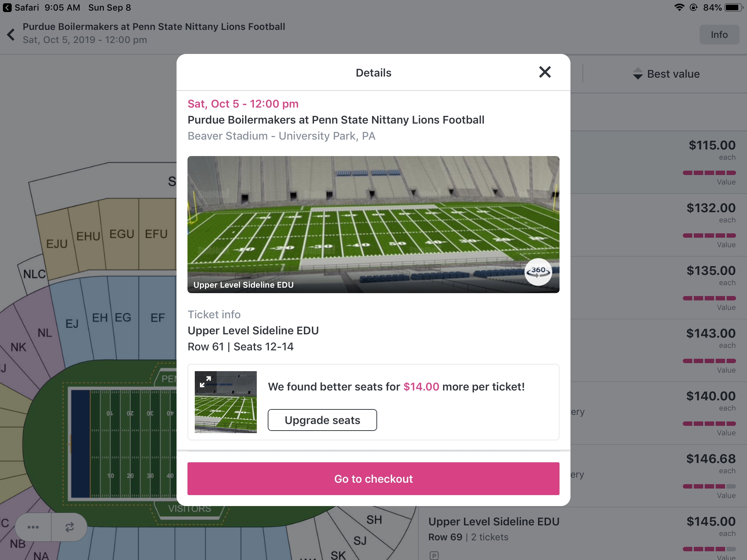
Task: Tap the battery indicator in status bar
Action: (x=734, y=7)
